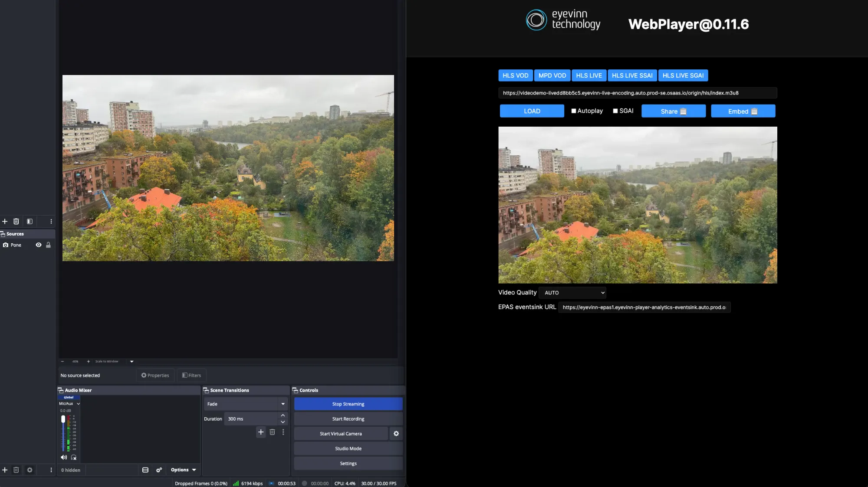The width and height of the screenshot is (868, 487).
Task: Open Virtual Camera settings gear
Action: [396, 433]
